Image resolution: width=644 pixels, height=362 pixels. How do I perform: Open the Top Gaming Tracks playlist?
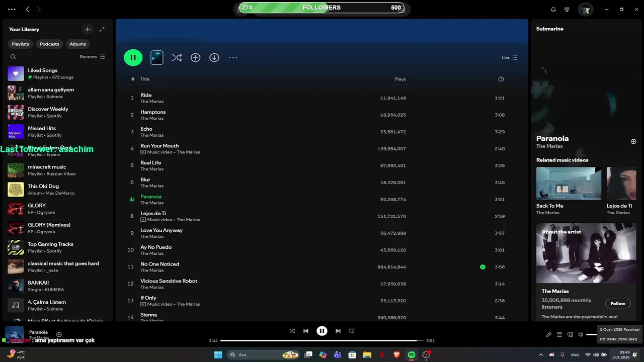coord(57,247)
